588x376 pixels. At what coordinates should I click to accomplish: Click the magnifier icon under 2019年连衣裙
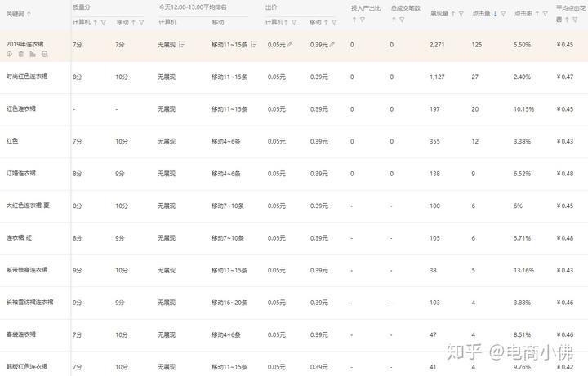(x=44, y=54)
